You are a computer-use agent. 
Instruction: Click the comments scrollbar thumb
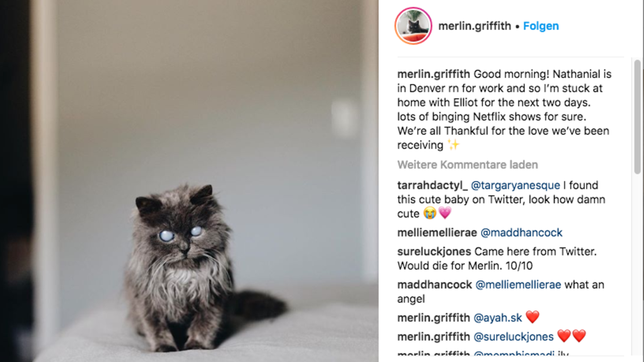(x=637, y=117)
